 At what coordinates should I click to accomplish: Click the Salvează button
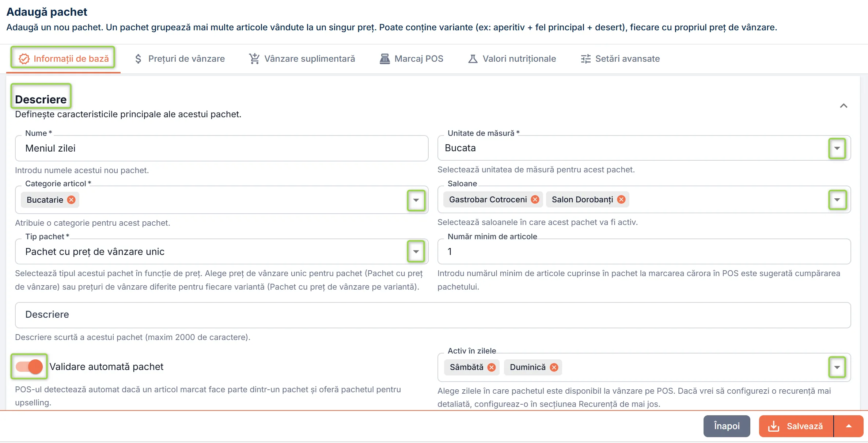pos(796,426)
